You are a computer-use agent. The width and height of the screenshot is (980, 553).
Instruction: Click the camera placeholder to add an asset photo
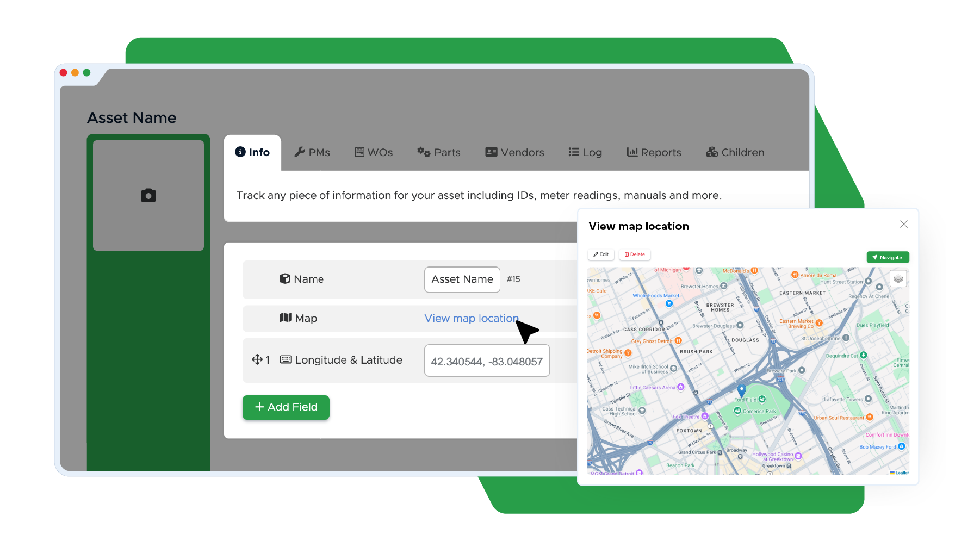(x=148, y=195)
